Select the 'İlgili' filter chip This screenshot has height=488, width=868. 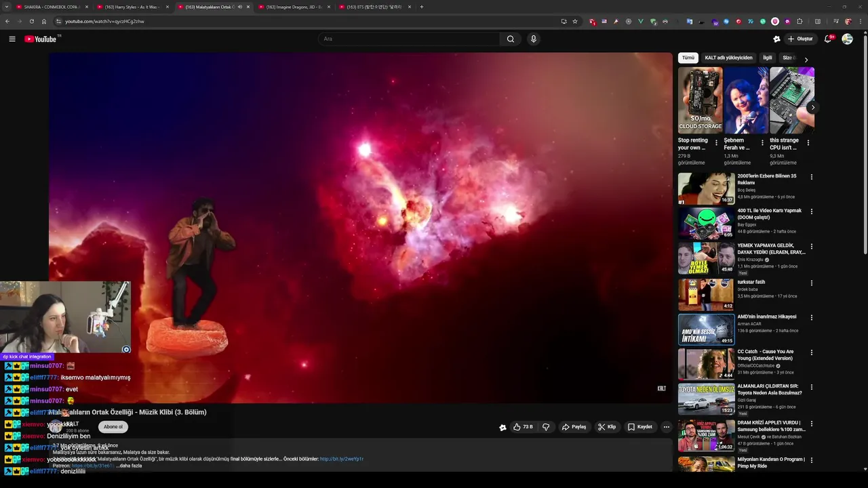tap(768, 58)
